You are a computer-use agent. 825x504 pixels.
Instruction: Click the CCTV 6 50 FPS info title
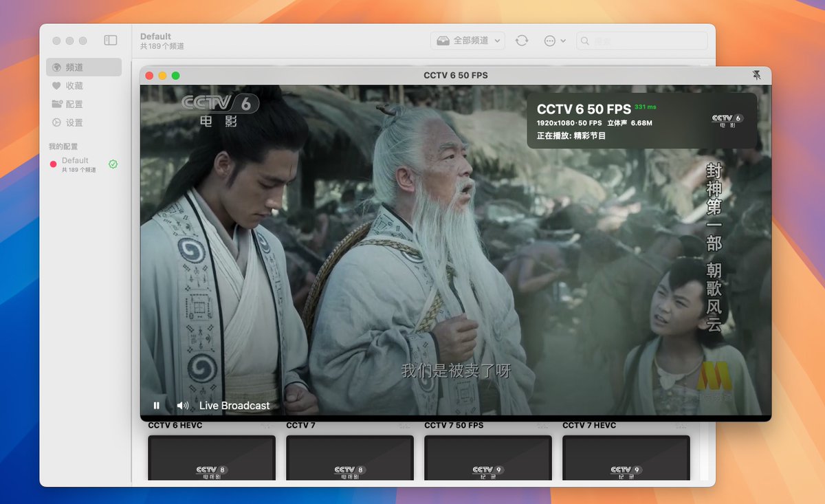pos(584,109)
